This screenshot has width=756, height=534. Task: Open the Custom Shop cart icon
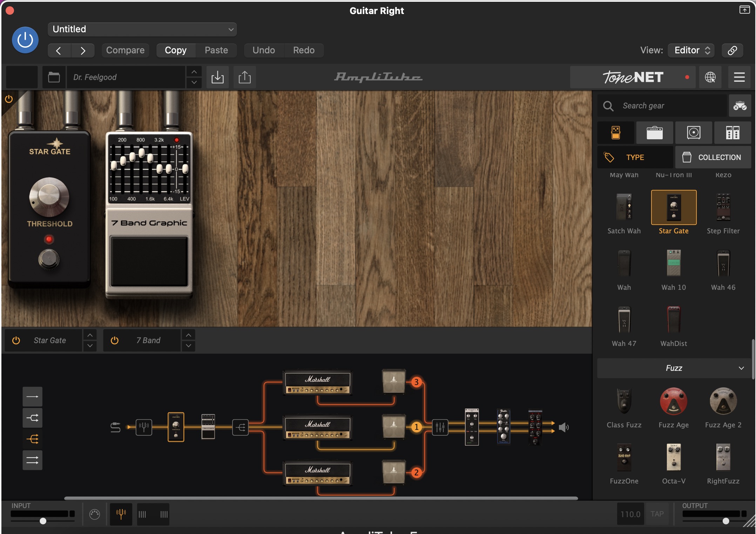point(740,106)
